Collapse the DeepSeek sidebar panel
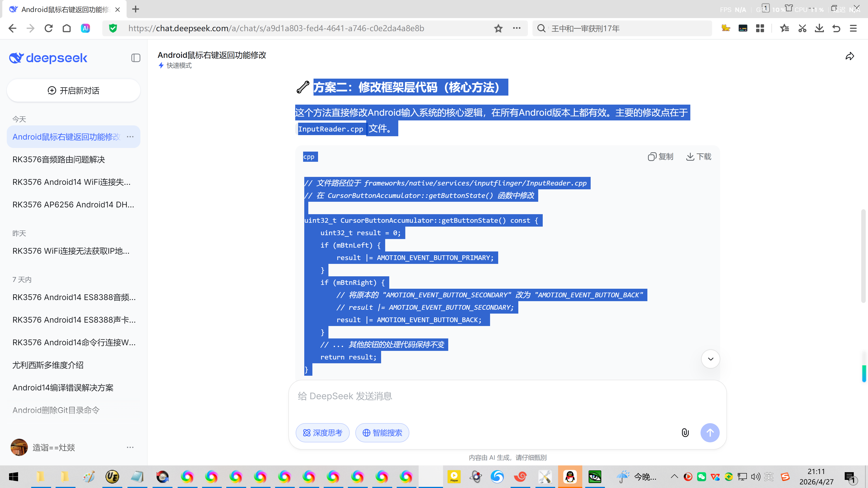 click(135, 58)
